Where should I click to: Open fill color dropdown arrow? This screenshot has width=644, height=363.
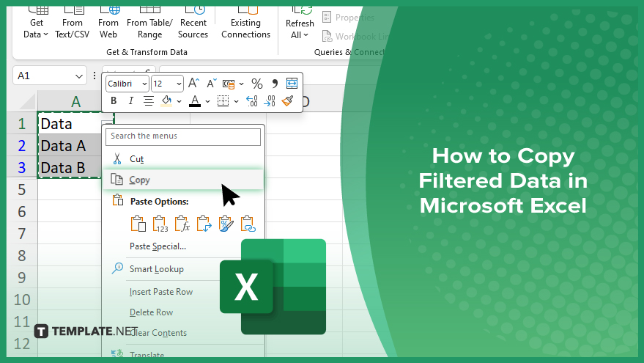pyautogui.click(x=179, y=101)
